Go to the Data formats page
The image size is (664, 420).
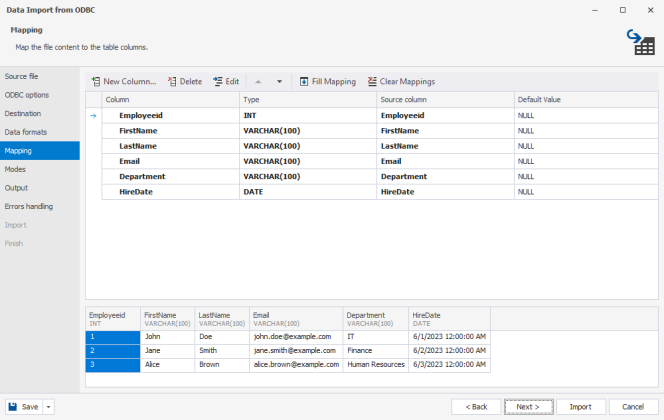25,132
